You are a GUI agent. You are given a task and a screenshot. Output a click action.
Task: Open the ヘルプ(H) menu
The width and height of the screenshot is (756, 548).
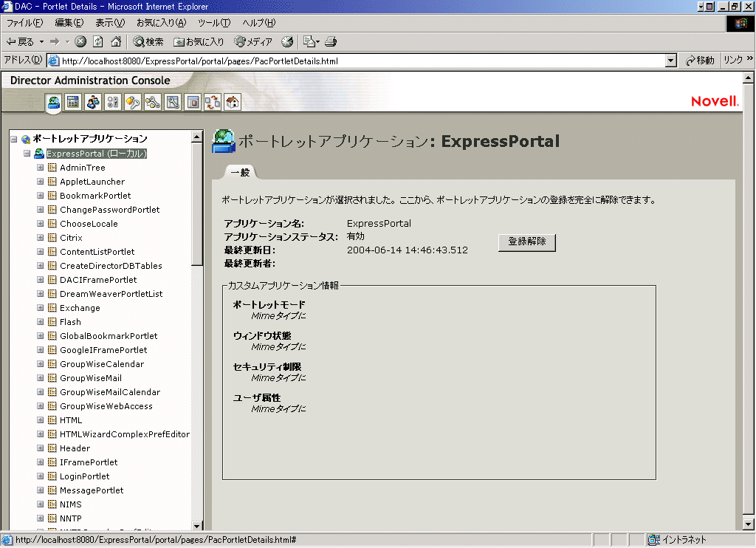tap(259, 23)
